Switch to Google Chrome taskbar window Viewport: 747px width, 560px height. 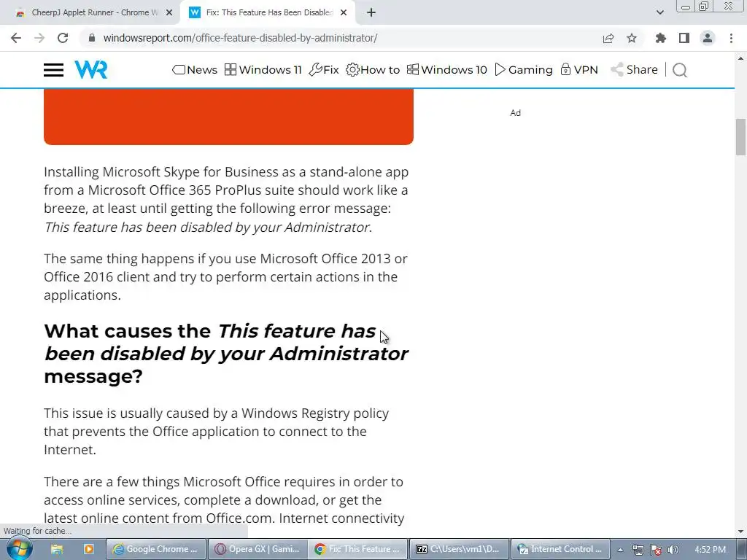(156, 550)
